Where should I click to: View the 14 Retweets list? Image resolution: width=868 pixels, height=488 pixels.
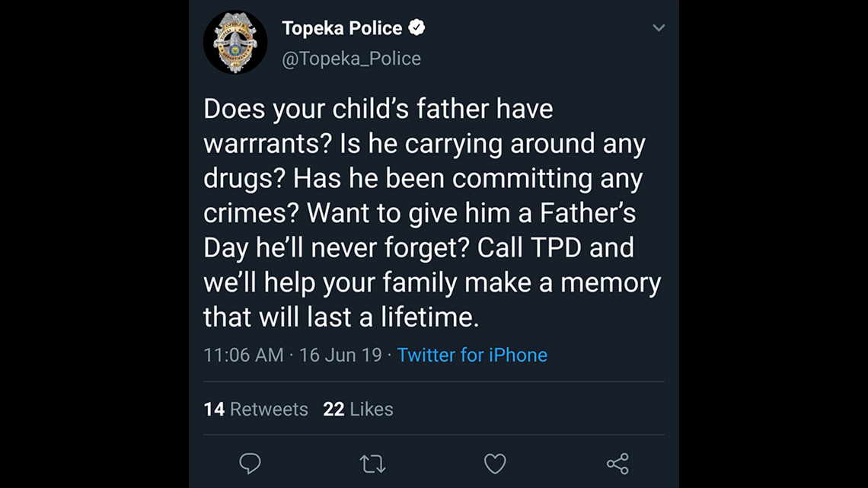[x=256, y=409]
